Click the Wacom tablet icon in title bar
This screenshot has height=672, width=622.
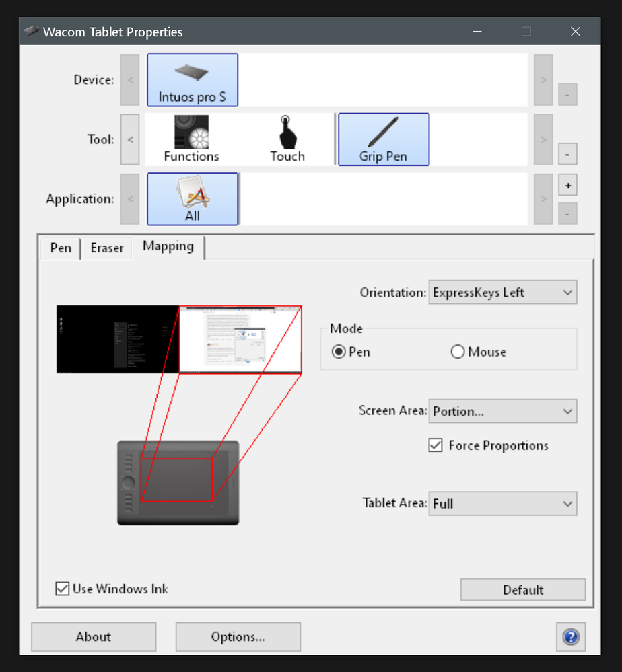(x=31, y=31)
